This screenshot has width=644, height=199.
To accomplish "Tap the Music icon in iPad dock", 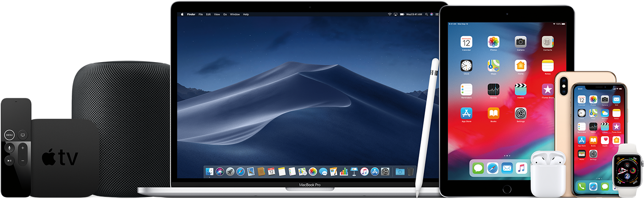I will [521, 168].
